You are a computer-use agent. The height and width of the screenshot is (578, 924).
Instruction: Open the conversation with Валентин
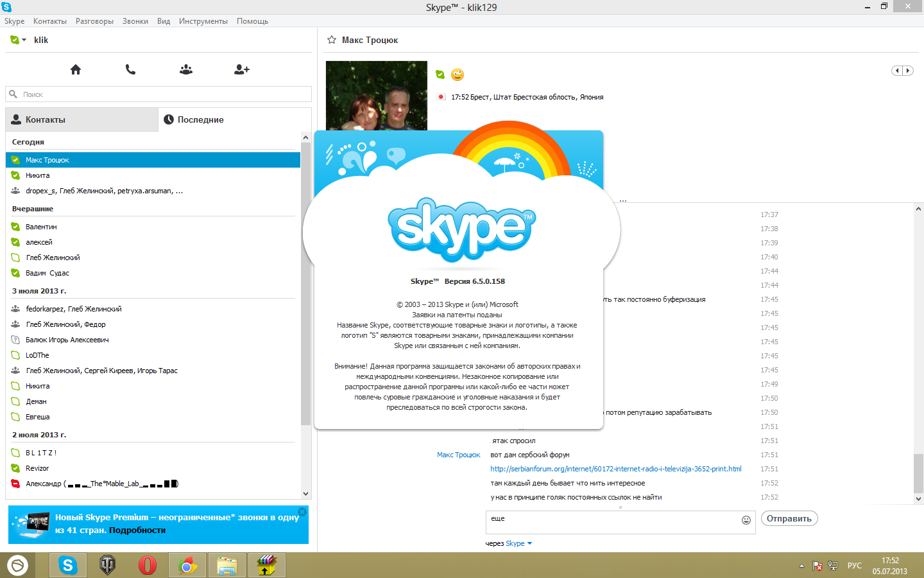(x=153, y=227)
